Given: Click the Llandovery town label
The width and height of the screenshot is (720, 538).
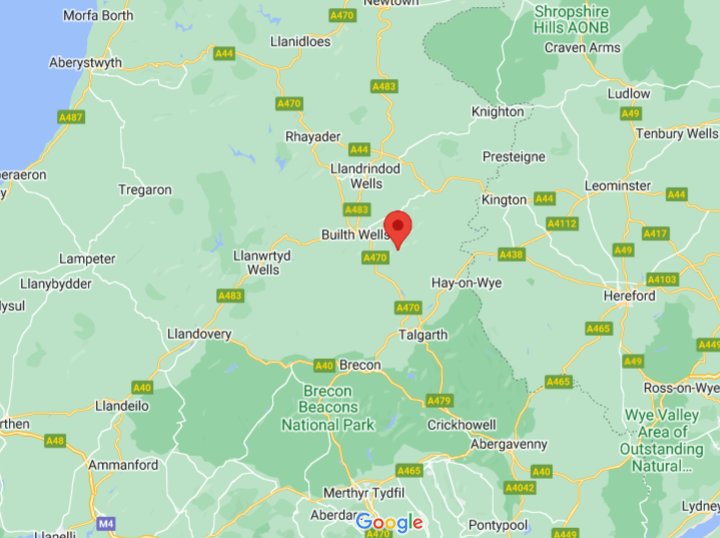Looking at the screenshot, I should click(x=199, y=334).
